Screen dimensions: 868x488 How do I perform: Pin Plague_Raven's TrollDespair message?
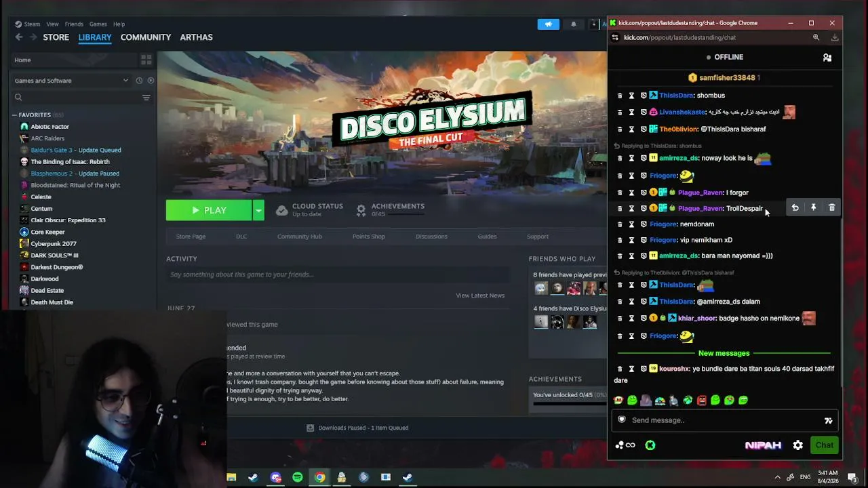tap(813, 207)
